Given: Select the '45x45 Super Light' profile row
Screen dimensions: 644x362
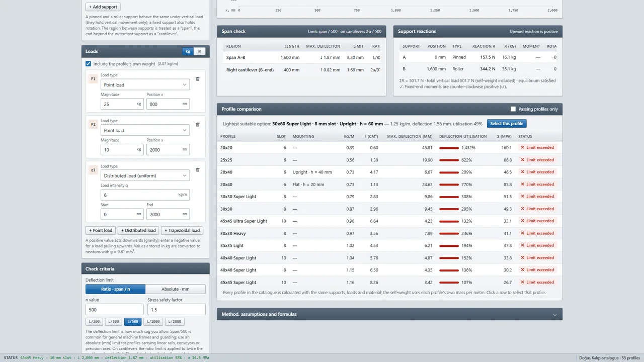Looking at the screenshot, I should pyautogui.click(x=389, y=283).
